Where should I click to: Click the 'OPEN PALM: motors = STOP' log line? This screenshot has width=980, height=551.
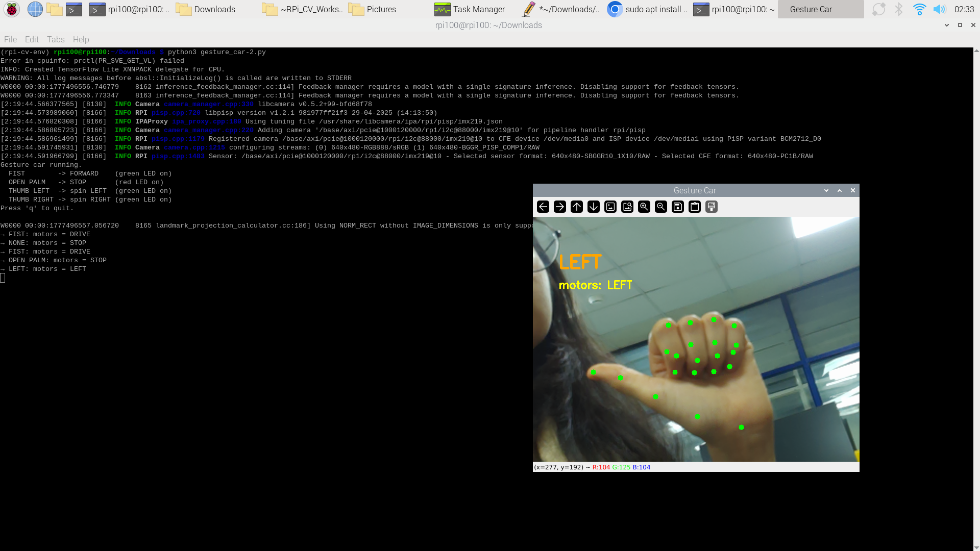pos(54,260)
